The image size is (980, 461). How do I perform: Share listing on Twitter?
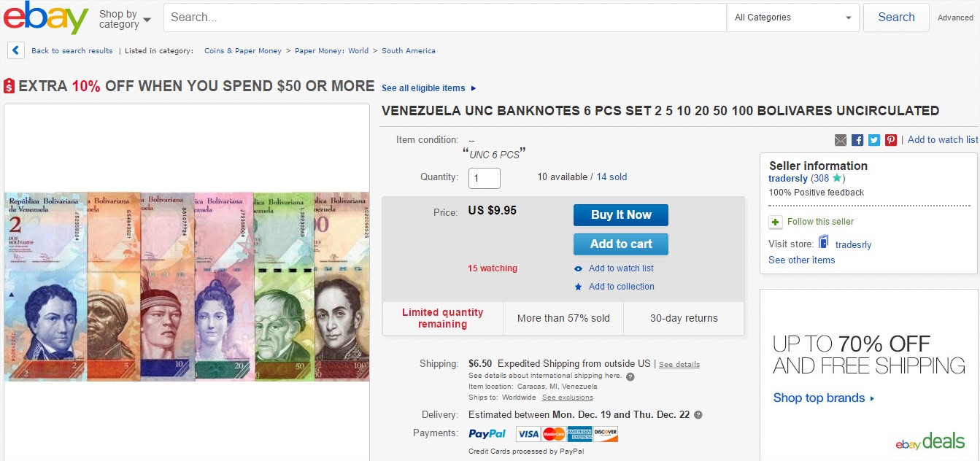874,140
